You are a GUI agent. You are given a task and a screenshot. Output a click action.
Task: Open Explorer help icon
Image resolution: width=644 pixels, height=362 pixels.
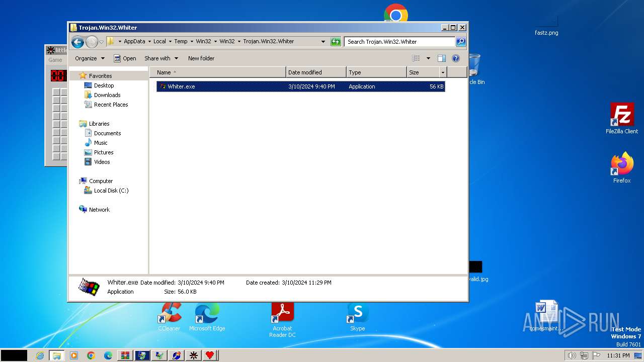[456, 58]
